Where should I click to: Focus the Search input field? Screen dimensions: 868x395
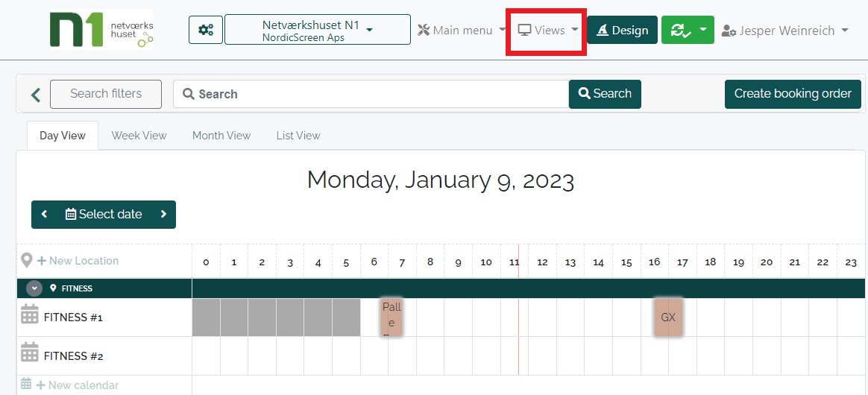click(x=371, y=94)
